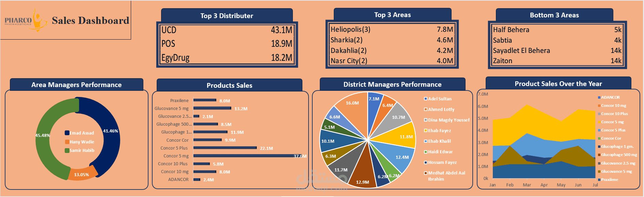Click the 7.0M y-axis label
Viewport: 644px width, 197px height.
pyautogui.click(x=483, y=94)
